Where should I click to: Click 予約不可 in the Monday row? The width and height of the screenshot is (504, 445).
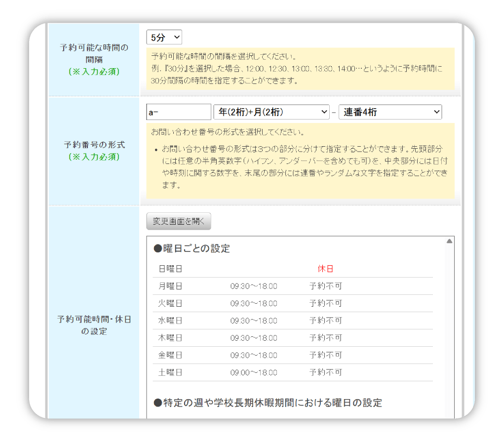326,286
